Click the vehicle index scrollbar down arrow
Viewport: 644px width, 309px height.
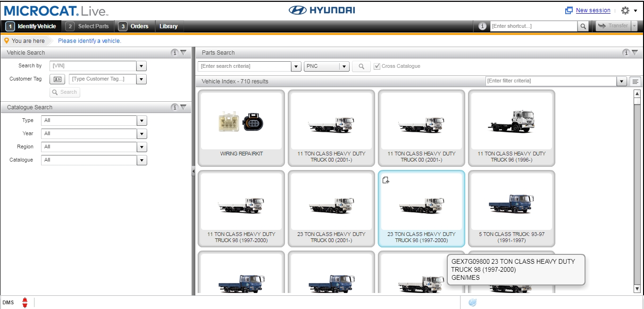637,289
